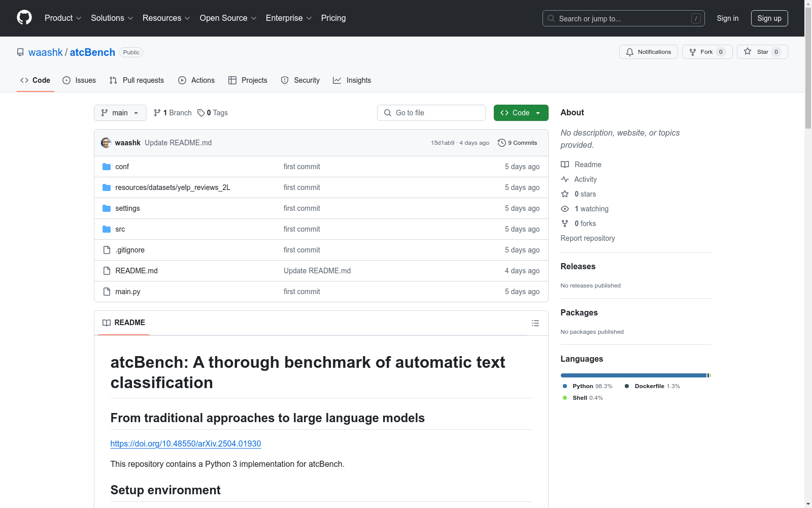Image resolution: width=812 pixels, height=508 pixels.
Task: Fork the atcBench repository
Action: coord(707,52)
